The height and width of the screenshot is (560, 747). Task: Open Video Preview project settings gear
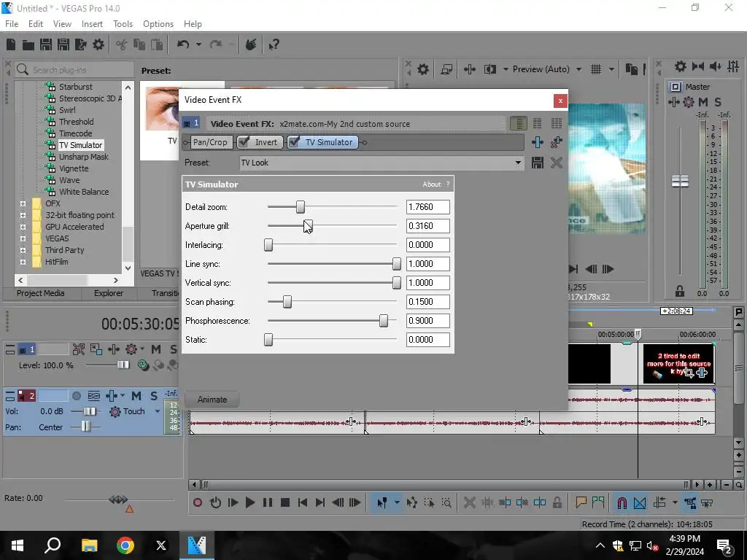pos(422,69)
